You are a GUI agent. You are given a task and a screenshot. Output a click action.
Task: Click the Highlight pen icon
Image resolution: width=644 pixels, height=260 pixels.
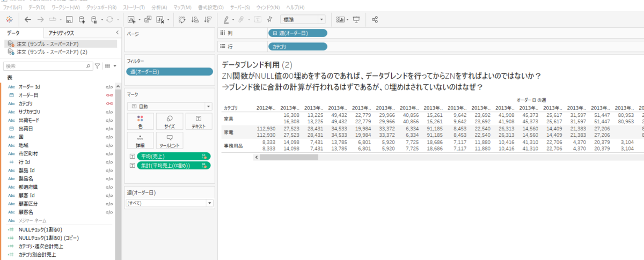[x=226, y=19]
